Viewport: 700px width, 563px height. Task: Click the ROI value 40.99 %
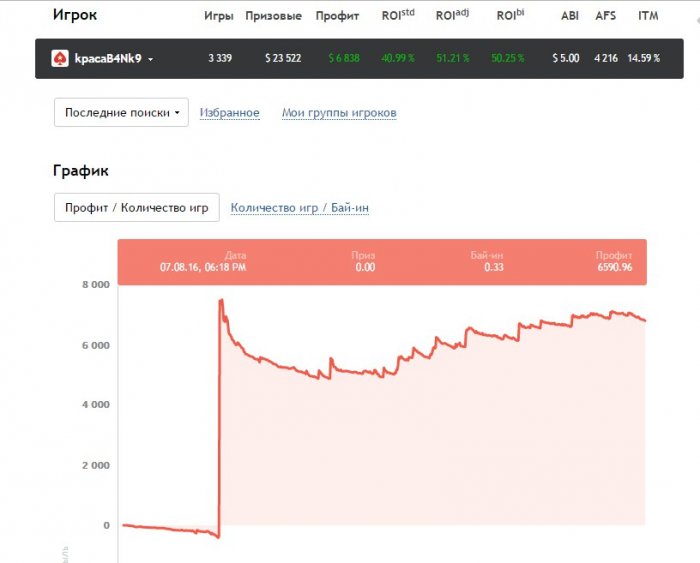pyautogui.click(x=398, y=58)
